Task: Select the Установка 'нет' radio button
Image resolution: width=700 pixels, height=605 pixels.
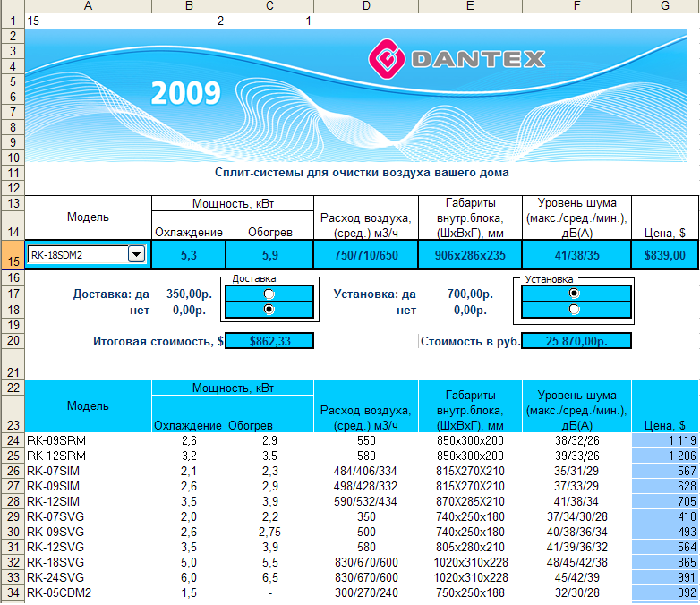Action: 574,310
